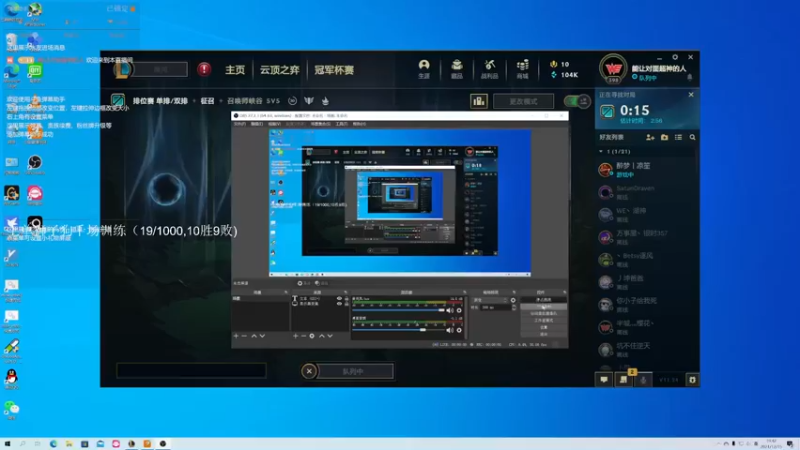Open second audio track settings gear in OBS
This screenshot has height=450, width=800.
pos(459,330)
